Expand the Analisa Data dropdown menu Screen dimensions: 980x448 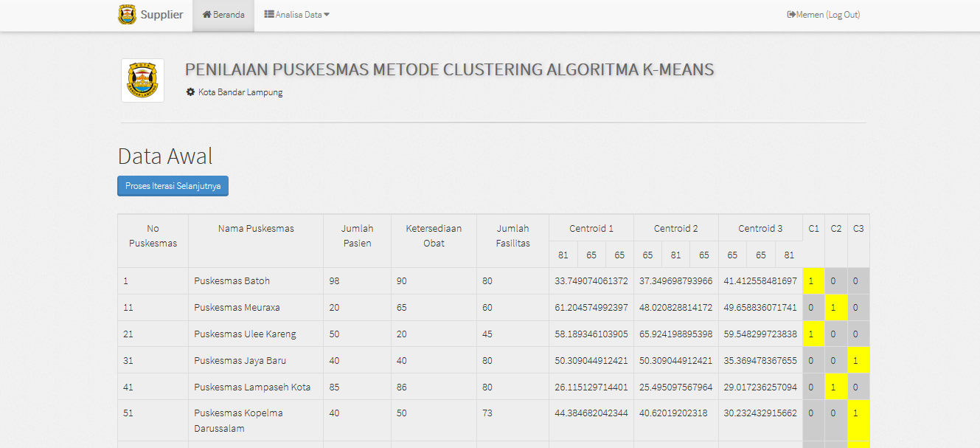pos(297,15)
